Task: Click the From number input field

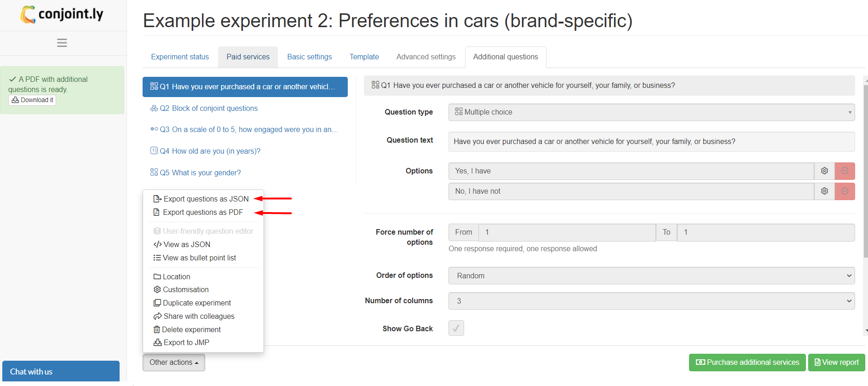Action: click(567, 233)
